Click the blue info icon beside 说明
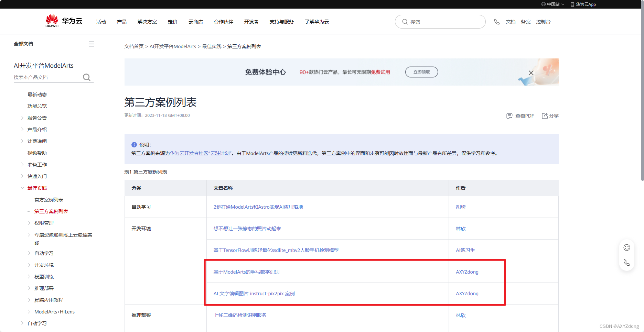This screenshot has width=644, height=332. pyautogui.click(x=134, y=145)
